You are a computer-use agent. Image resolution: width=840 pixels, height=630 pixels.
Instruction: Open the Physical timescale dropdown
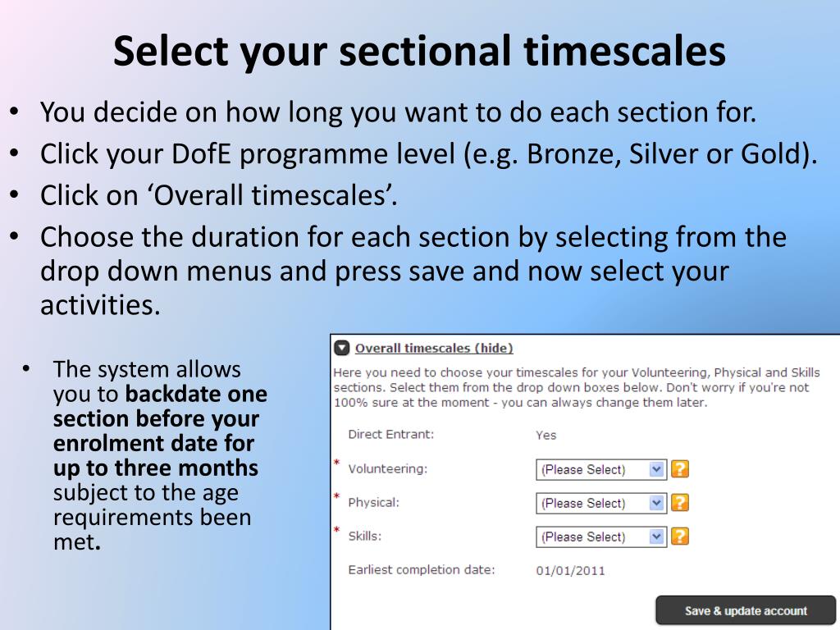tap(601, 503)
